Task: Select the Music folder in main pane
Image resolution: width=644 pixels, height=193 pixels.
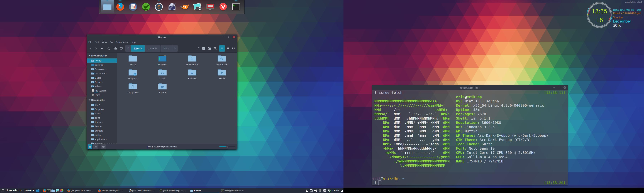Action: pyautogui.click(x=162, y=74)
